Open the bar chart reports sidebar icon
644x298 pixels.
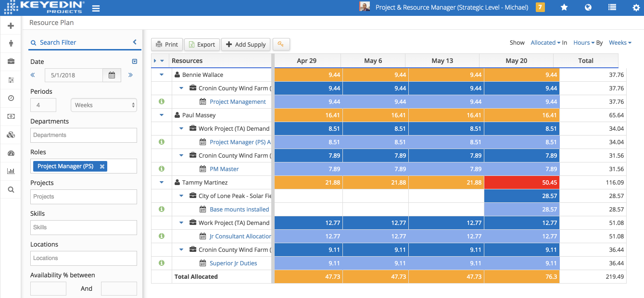(11, 171)
